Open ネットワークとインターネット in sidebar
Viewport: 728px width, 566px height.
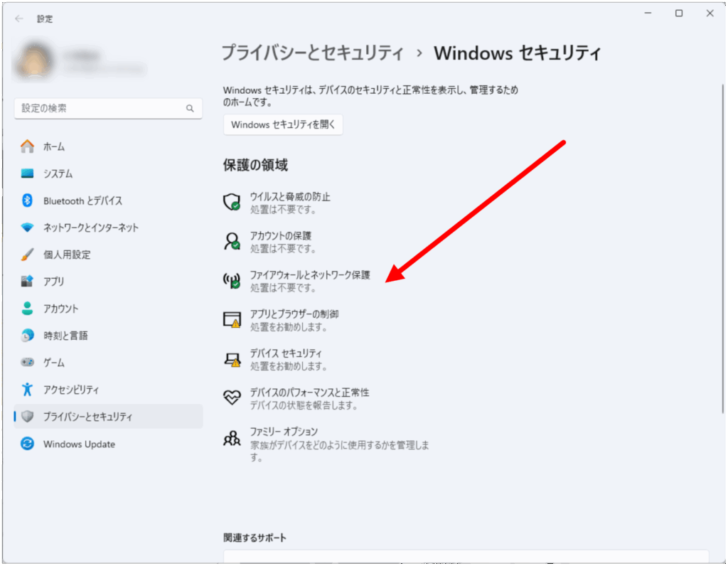(x=90, y=228)
